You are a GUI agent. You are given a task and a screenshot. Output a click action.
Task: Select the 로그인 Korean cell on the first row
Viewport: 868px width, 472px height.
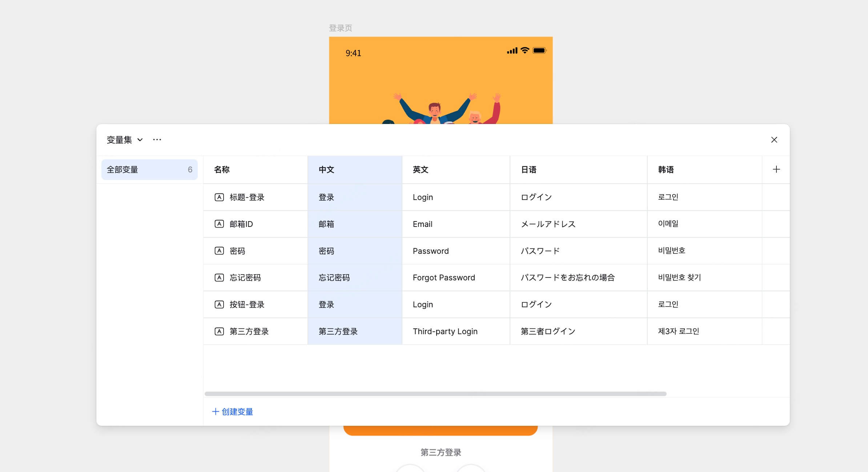668,197
